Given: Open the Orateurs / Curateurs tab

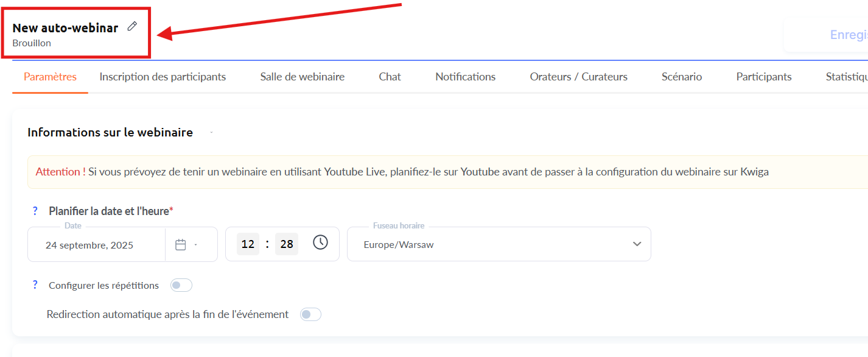Looking at the screenshot, I should point(578,77).
